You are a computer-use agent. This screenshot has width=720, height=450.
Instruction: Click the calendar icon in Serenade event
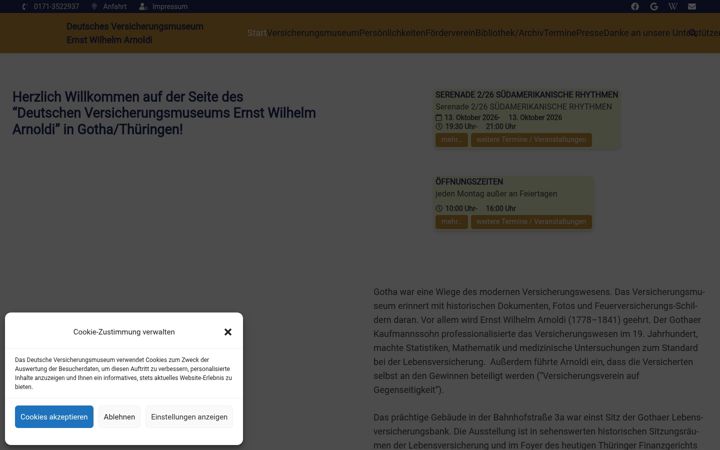pos(439,118)
